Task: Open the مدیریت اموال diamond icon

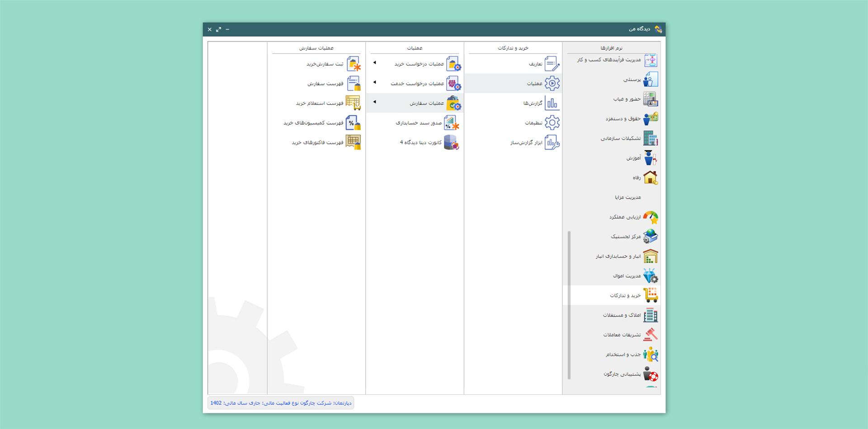Action: 650,276
